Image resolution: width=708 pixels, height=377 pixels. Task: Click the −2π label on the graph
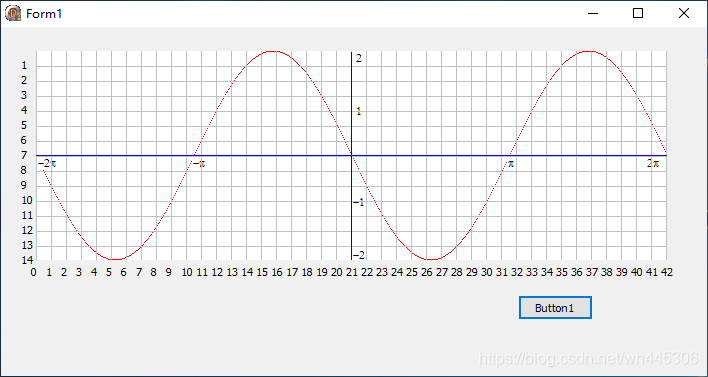(x=47, y=163)
